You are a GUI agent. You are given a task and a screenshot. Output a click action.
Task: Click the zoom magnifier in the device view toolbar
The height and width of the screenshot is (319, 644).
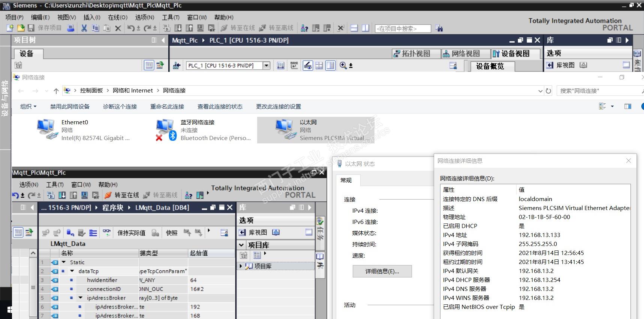tap(343, 66)
